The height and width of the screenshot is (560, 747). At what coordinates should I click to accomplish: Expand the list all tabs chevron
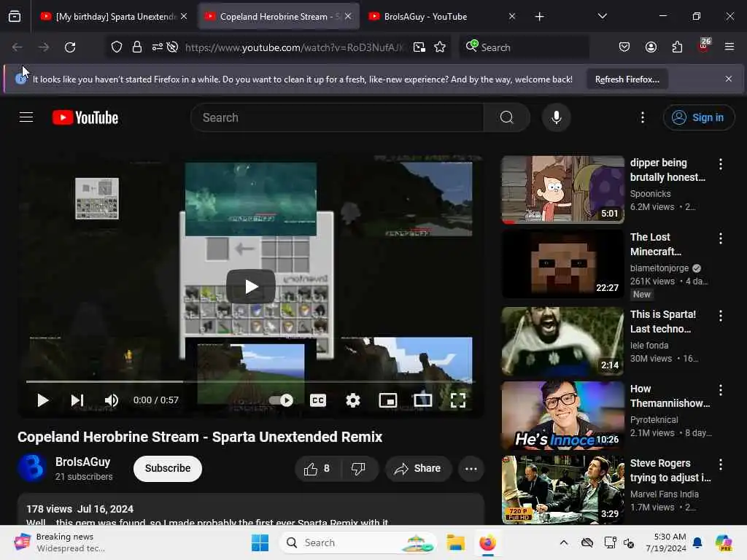602,17
